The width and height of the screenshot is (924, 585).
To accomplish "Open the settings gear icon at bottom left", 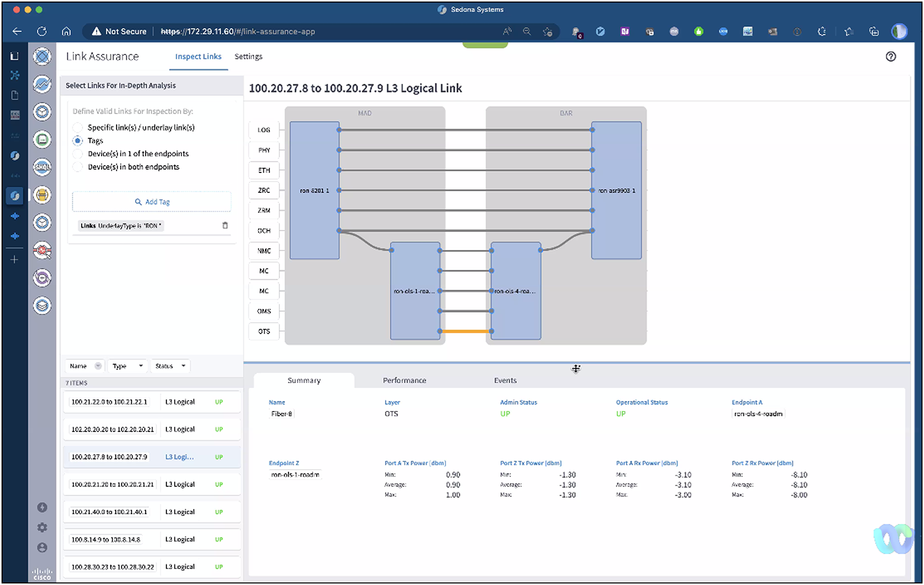I will (42, 528).
